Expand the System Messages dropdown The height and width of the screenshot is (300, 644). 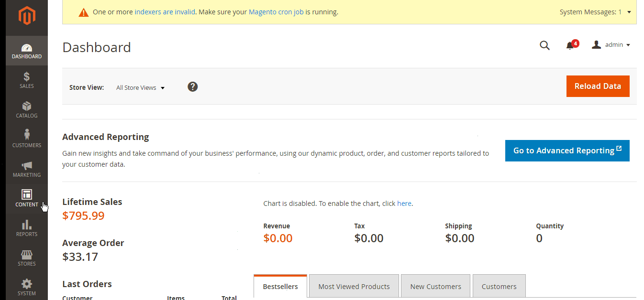tap(629, 12)
